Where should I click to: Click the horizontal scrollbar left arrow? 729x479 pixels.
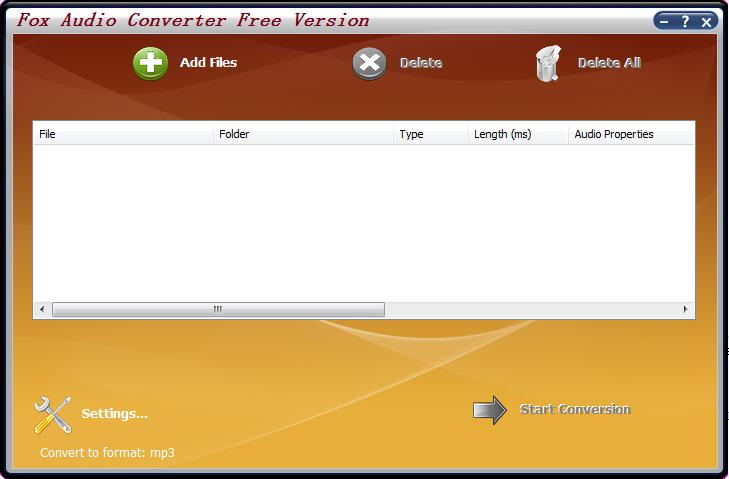[x=42, y=309]
